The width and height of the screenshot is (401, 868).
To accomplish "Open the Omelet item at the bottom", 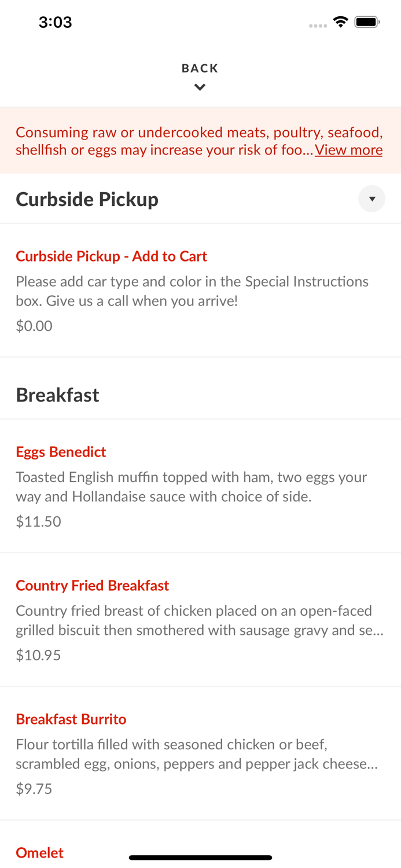I will pos(39,853).
